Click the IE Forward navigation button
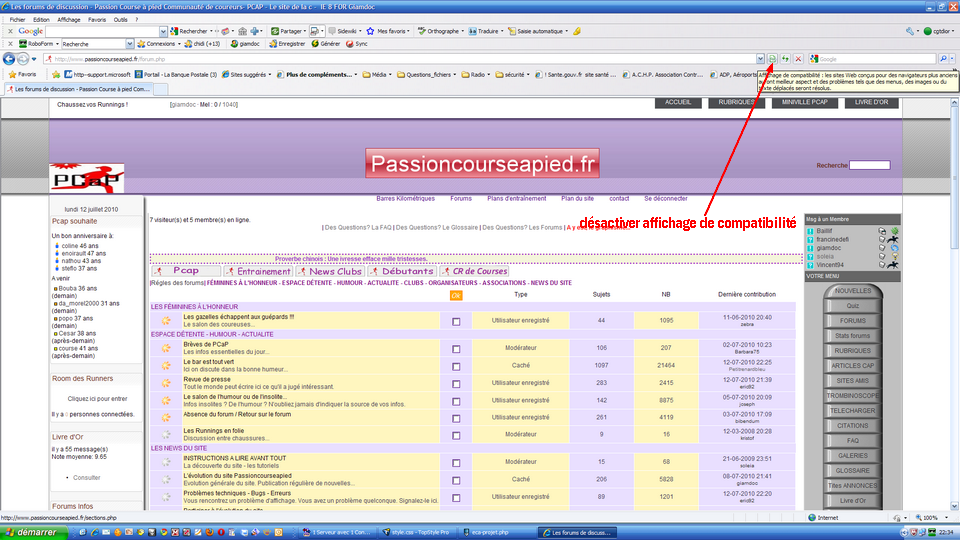This screenshot has height=540, width=960. point(23,59)
